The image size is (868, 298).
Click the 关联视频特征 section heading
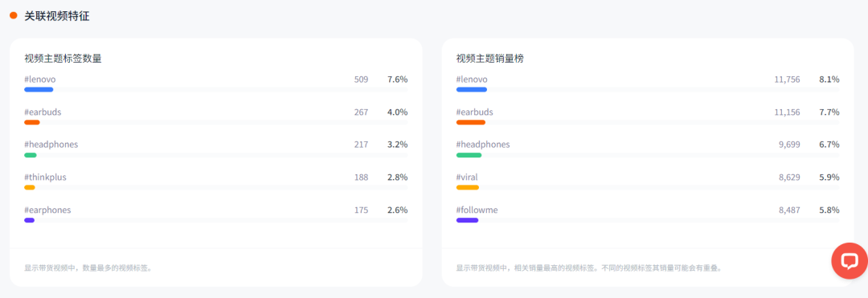(57, 16)
